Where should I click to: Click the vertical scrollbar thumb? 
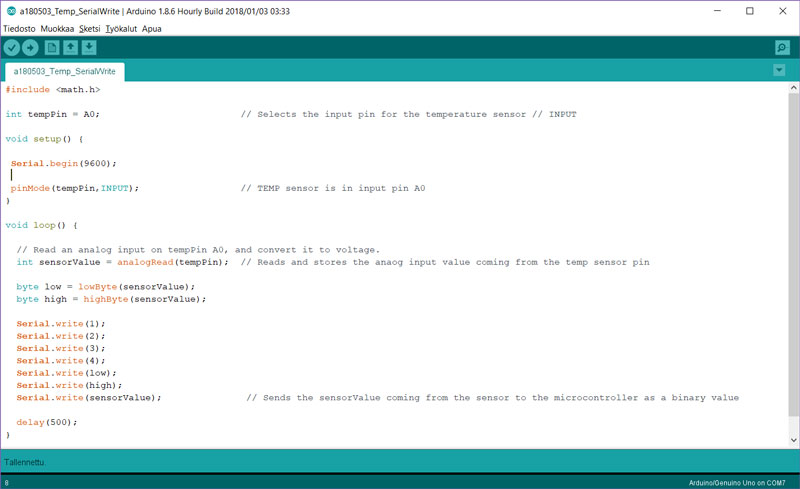pyautogui.click(x=793, y=254)
